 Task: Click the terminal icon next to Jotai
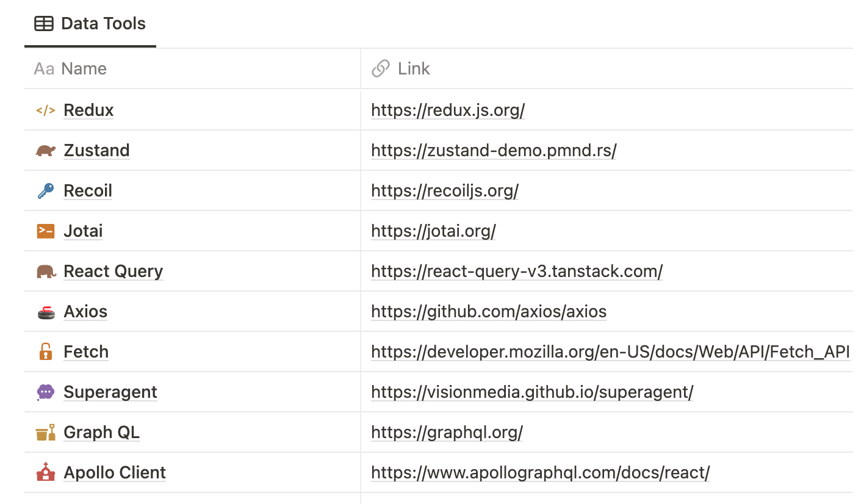[45, 231]
